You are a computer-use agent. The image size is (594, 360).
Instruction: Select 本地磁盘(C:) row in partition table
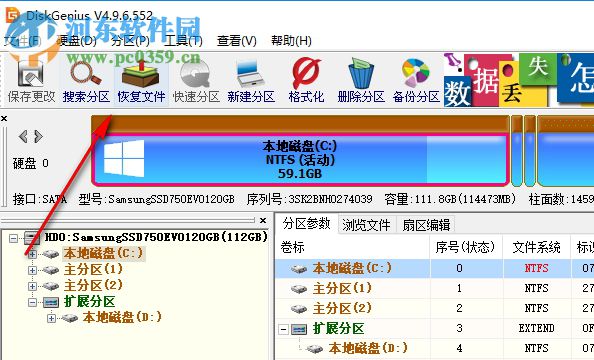[x=435, y=269]
